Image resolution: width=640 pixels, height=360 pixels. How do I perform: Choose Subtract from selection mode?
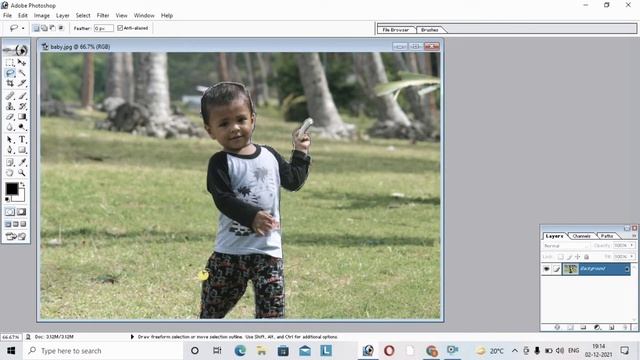(53, 28)
